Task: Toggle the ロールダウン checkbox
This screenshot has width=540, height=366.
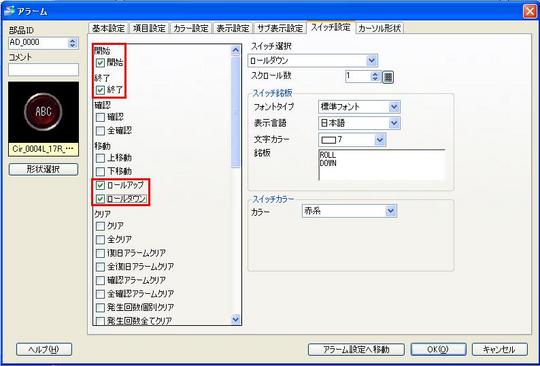Action: click(100, 199)
